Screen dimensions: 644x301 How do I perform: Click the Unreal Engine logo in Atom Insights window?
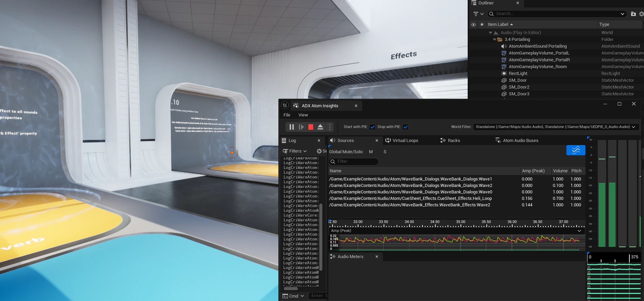(285, 106)
